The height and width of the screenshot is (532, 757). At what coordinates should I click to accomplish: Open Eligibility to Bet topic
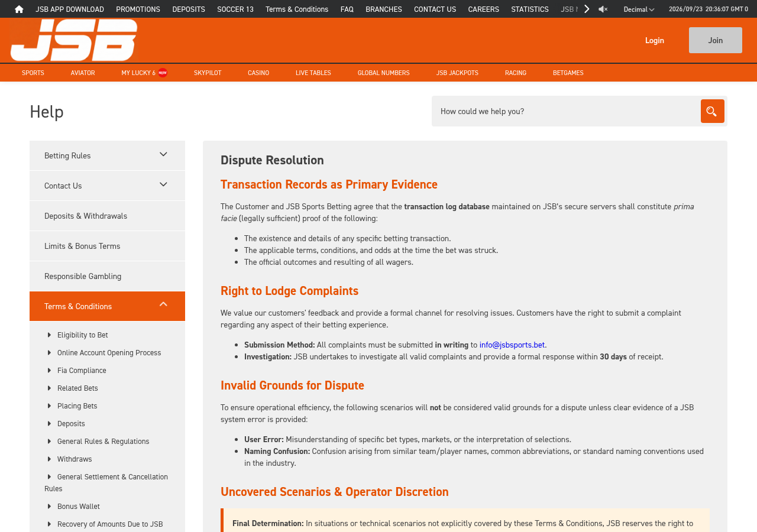(x=83, y=335)
